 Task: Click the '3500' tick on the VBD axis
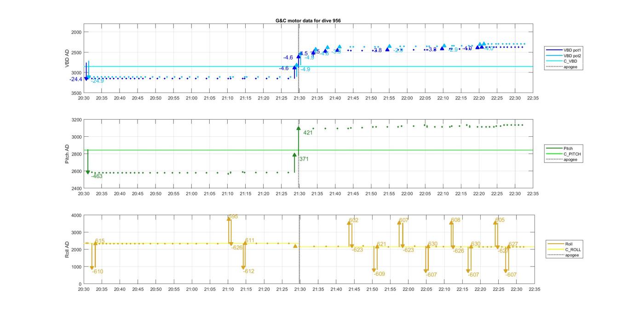tap(77, 93)
